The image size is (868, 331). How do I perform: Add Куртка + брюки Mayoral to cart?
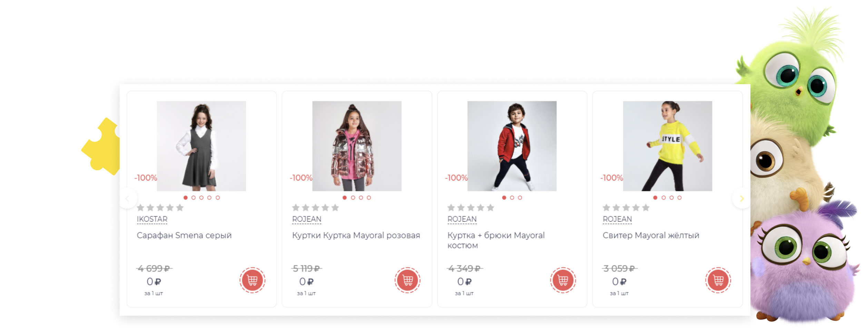click(563, 280)
